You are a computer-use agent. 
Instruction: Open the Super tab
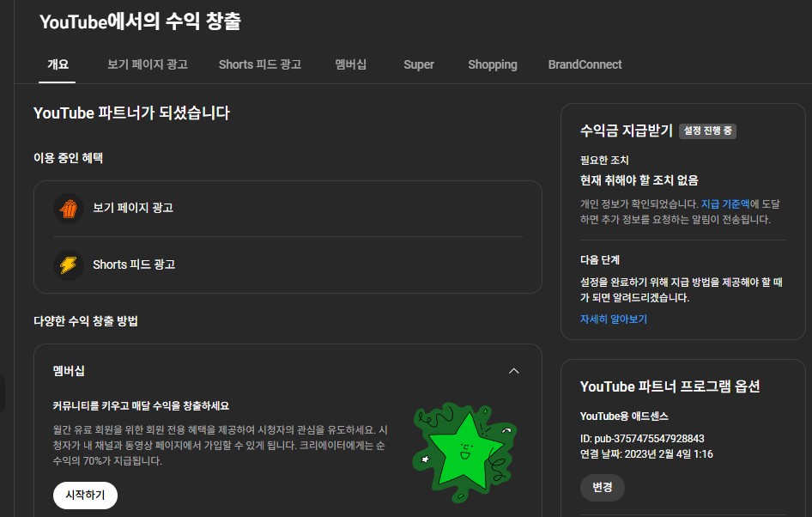tap(418, 64)
